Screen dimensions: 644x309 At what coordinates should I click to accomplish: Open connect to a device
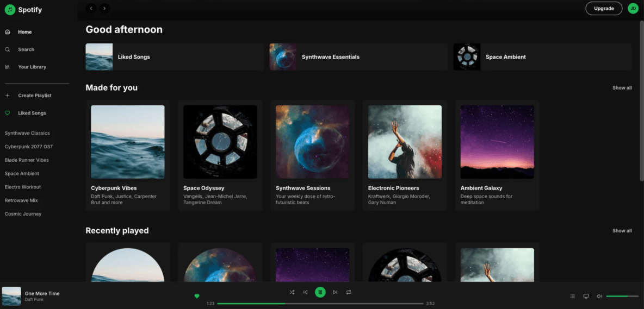pyautogui.click(x=586, y=296)
